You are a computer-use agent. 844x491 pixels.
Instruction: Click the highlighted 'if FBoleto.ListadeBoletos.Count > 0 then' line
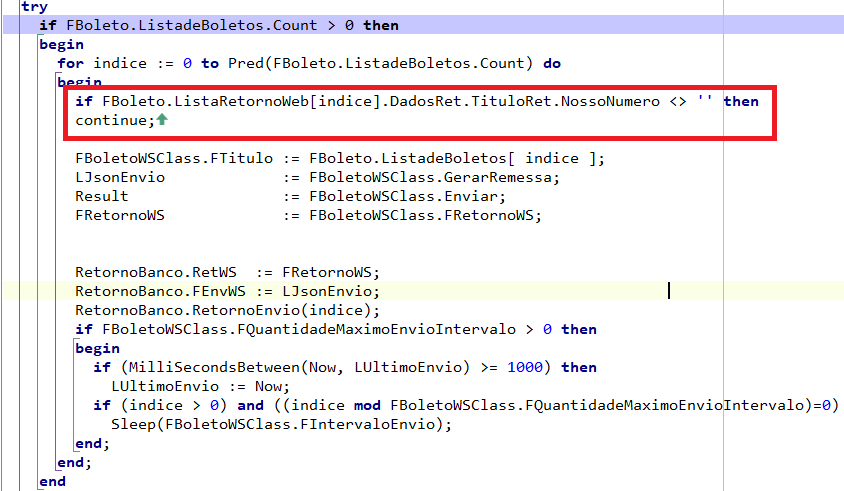(219, 25)
